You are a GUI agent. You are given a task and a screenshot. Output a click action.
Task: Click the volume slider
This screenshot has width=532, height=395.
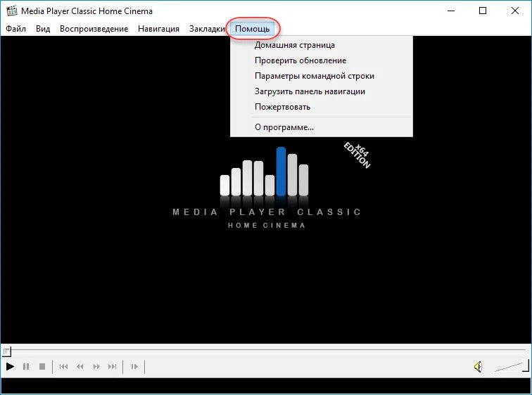pos(511,367)
